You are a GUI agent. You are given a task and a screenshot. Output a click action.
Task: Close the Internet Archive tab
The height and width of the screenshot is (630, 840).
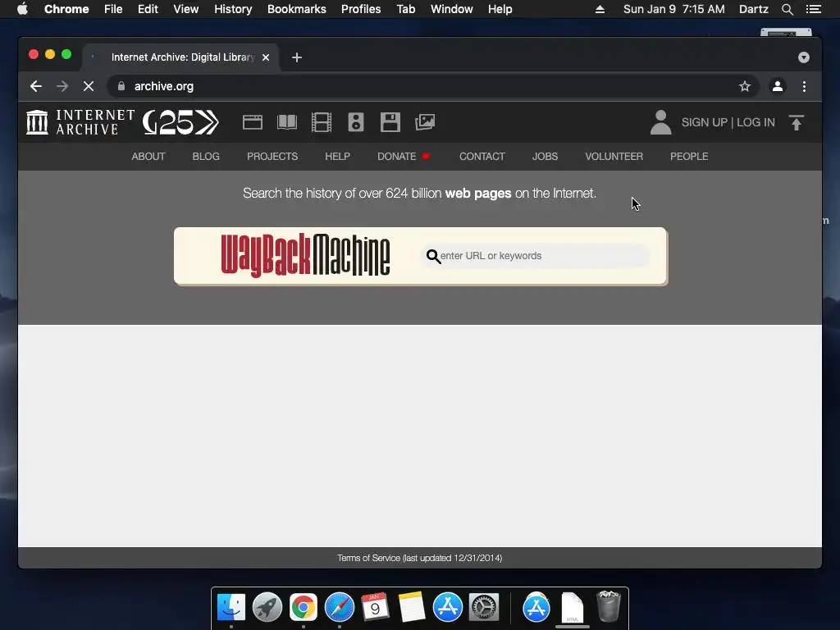pos(266,57)
